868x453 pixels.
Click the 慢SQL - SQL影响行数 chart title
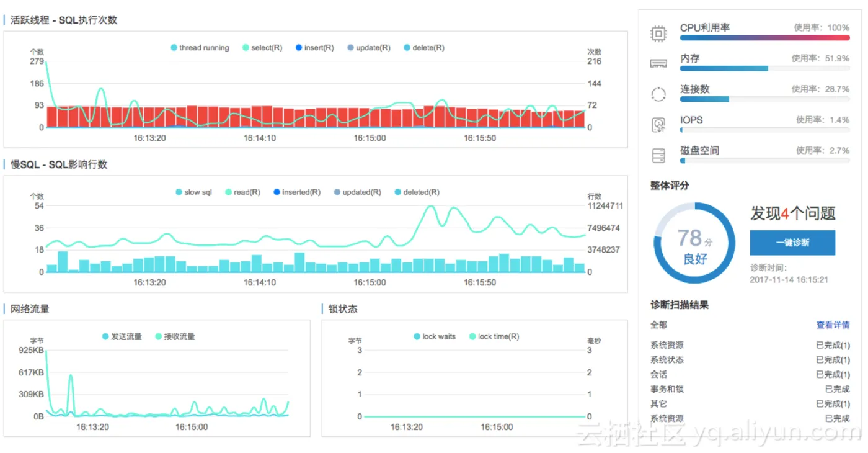[59, 164]
